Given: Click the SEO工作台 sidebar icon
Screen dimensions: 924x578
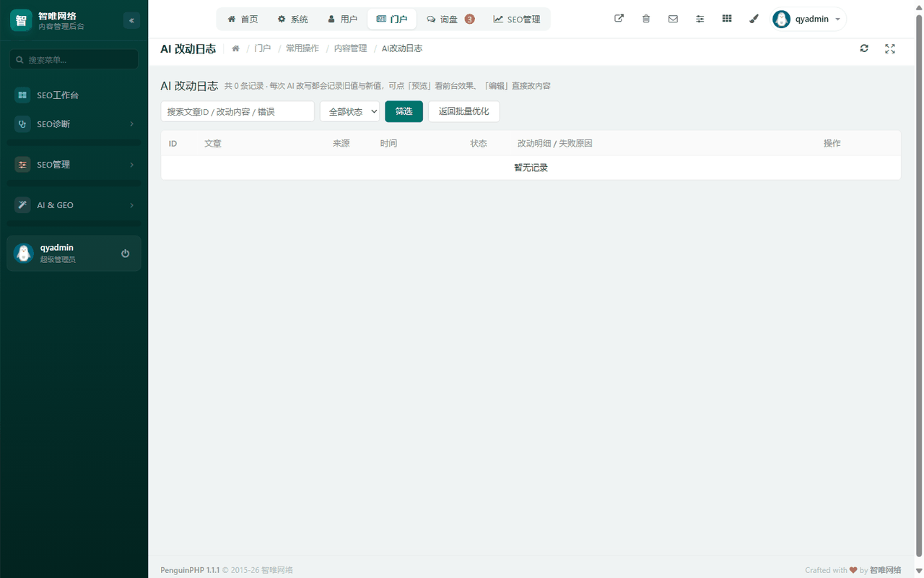Looking at the screenshot, I should [22, 95].
